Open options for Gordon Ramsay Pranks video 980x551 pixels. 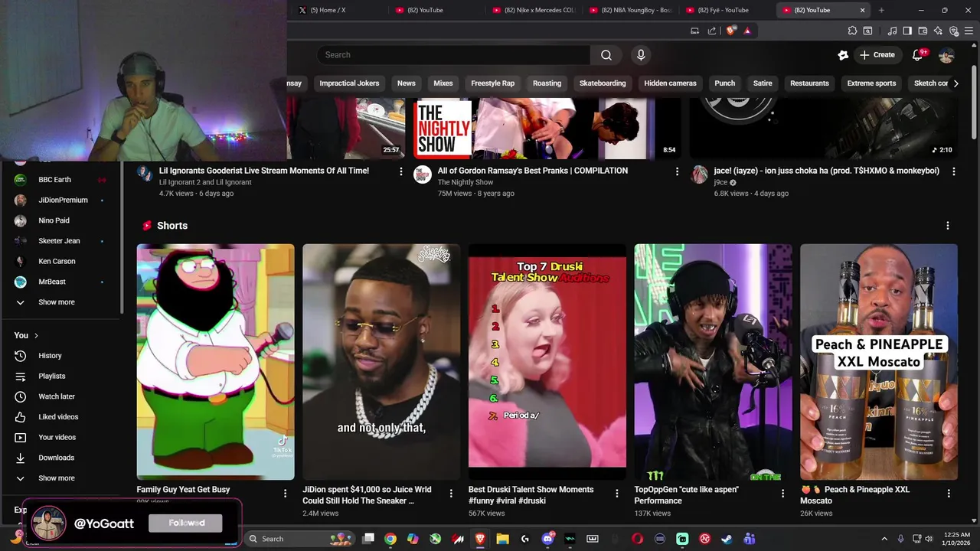pos(677,171)
